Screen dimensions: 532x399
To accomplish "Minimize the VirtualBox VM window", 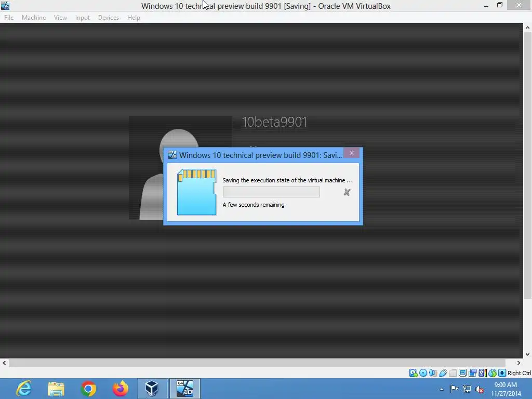I will pos(486,6).
